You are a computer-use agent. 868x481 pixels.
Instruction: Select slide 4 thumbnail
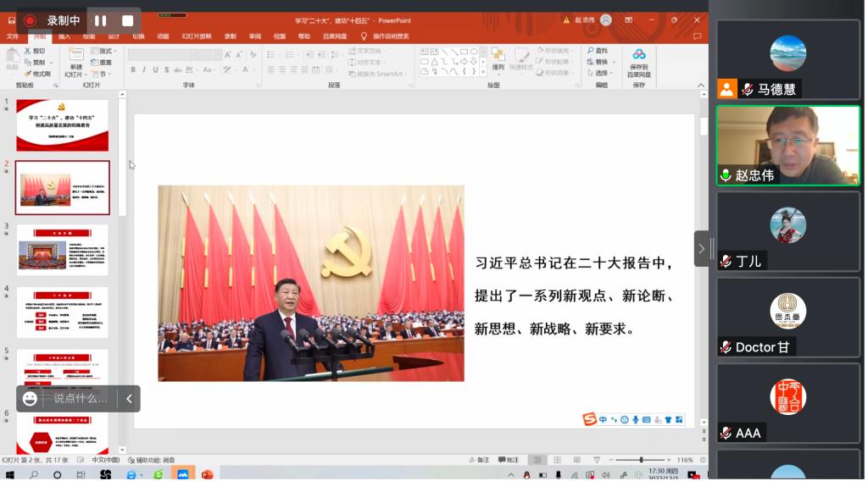[62, 312]
